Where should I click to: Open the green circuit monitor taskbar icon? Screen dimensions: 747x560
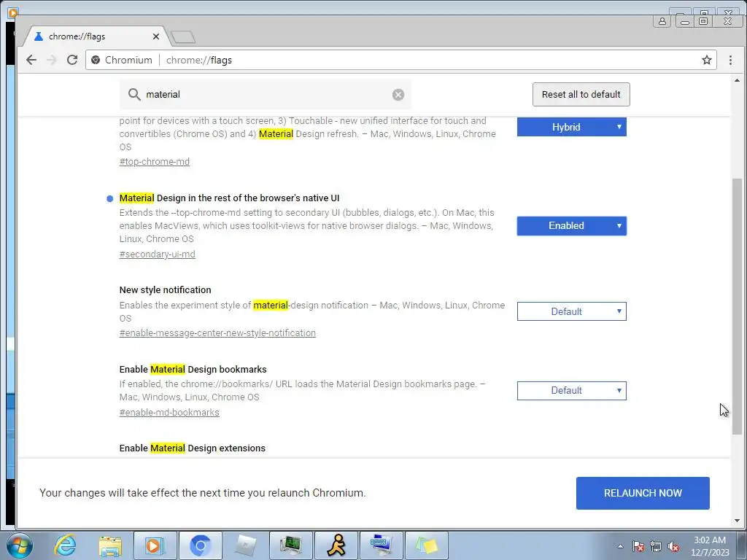[290, 545]
